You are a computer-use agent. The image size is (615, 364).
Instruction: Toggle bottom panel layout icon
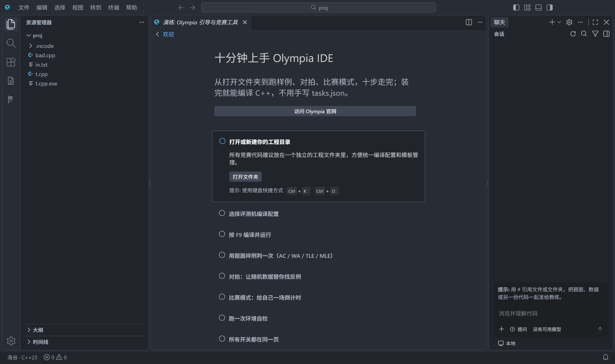tap(538, 8)
